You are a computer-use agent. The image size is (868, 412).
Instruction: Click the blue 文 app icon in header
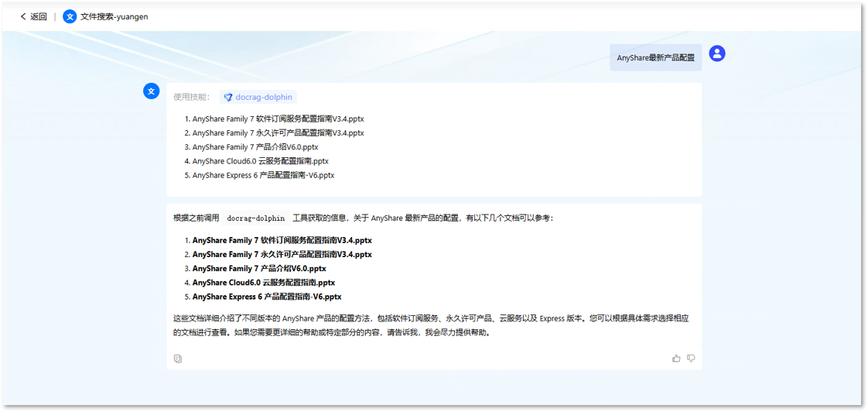[x=70, y=16]
